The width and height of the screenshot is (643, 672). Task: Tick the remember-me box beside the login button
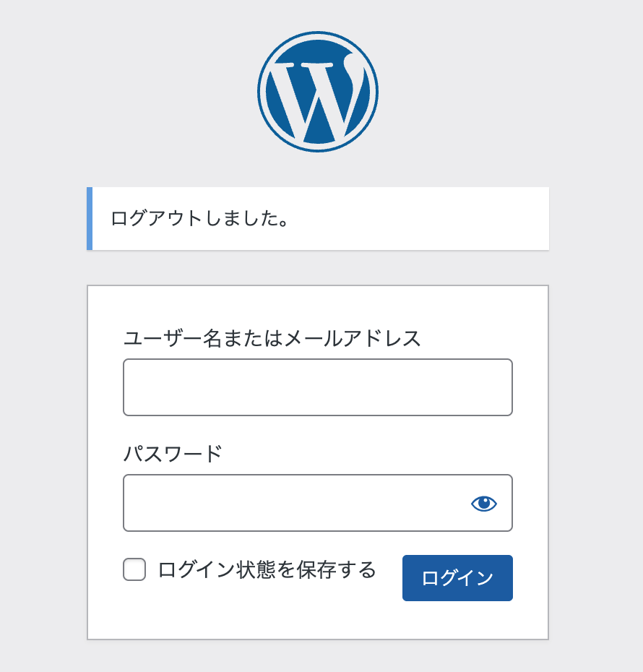[134, 569]
